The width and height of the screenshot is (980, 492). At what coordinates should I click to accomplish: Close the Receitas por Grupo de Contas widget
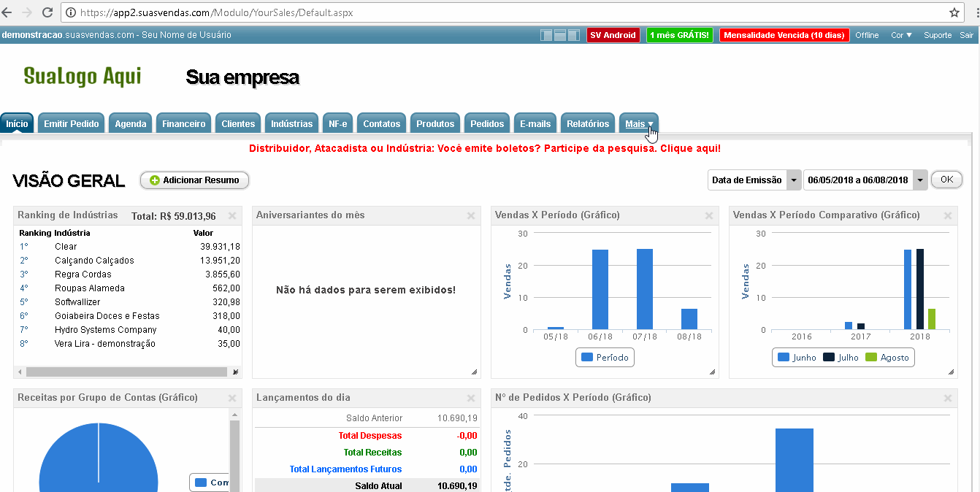(x=232, y=398)
